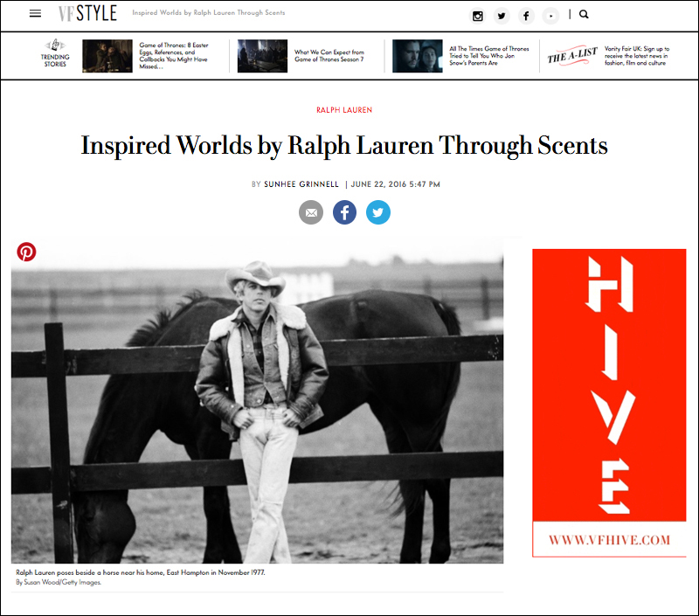This screenshot has height=616, width=699.
Task: Pin the photo with Pinterest button
Action: point(26,252)
